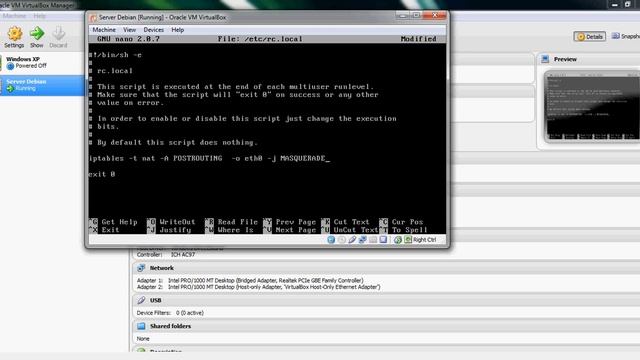Image resolution: width=640 pixels, height=360 pixels.
Task: Open Settings in VirtualBox Manager toolbar
Action: (15, 37)
